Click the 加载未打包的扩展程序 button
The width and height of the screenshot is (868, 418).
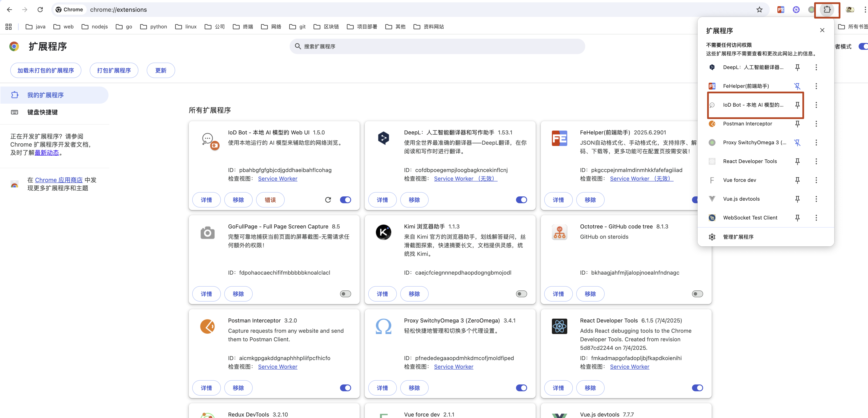click(45, 71)
